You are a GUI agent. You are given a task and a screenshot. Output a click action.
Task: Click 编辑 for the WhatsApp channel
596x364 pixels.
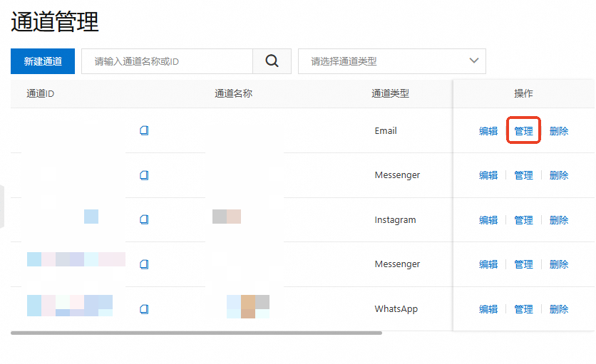tap(488, 309)
